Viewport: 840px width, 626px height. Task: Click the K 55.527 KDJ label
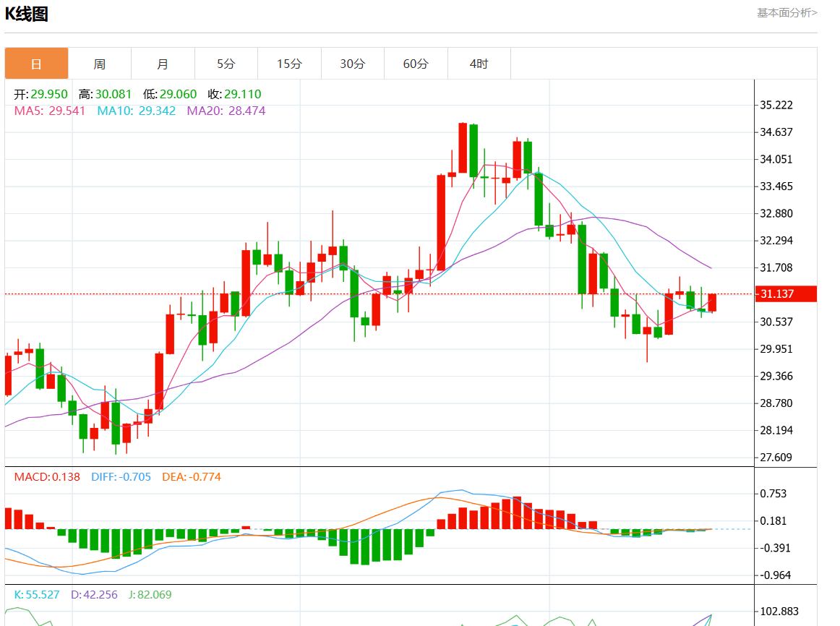[37, 594]
